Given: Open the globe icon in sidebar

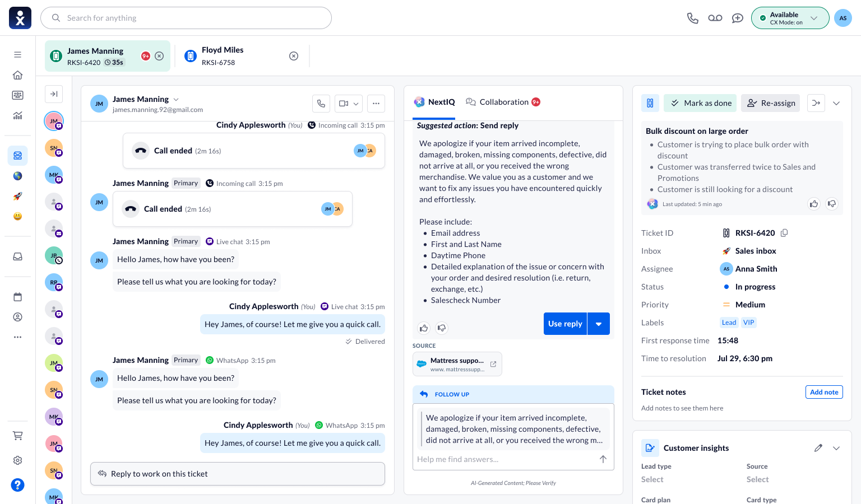Looking at the screenshot, I should tap(18, 176).
